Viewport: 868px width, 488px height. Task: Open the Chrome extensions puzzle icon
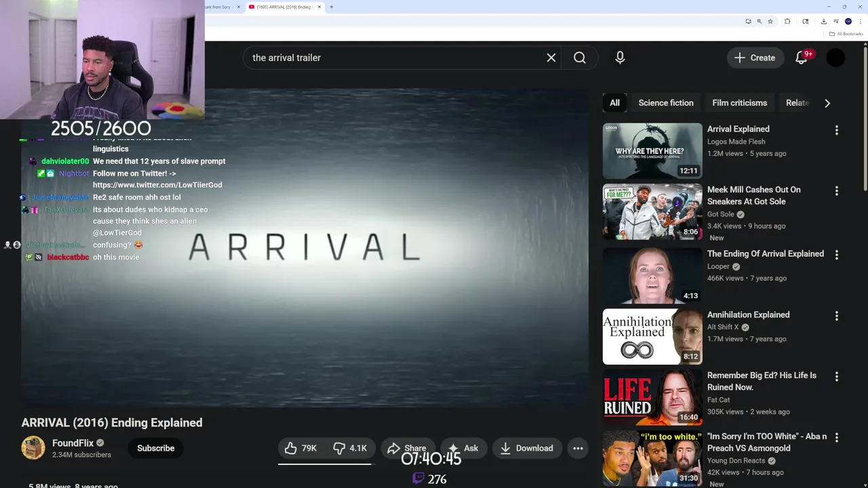click(x=787, y=21)
